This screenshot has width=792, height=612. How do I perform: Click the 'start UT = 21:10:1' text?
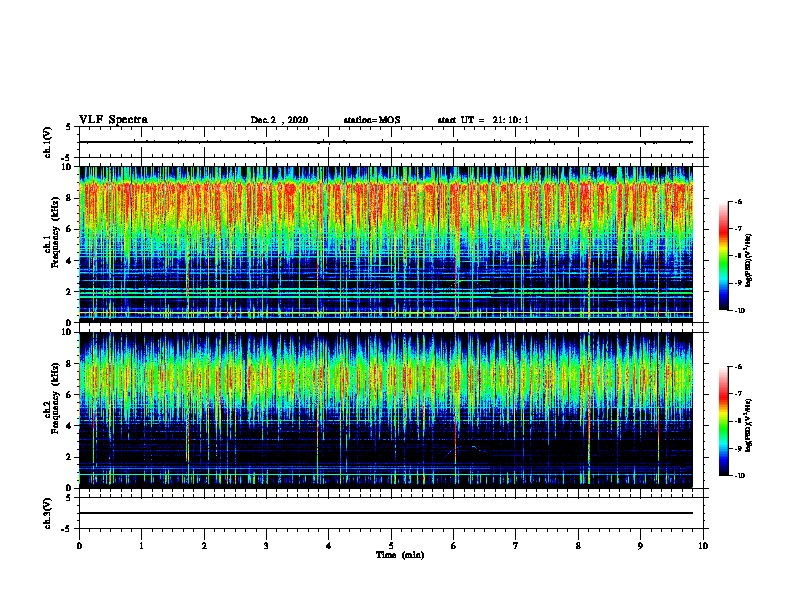click(483, 120)
